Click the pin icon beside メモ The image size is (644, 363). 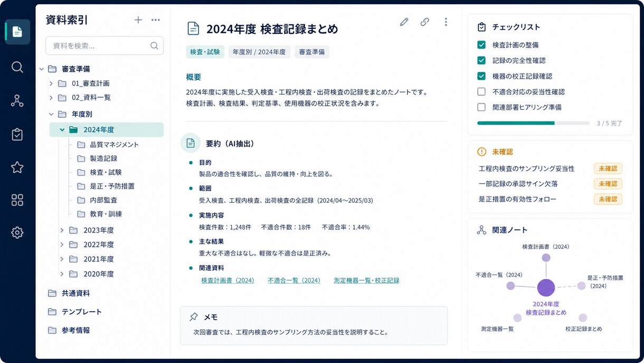pyautogui.click(x=194, y=317)
